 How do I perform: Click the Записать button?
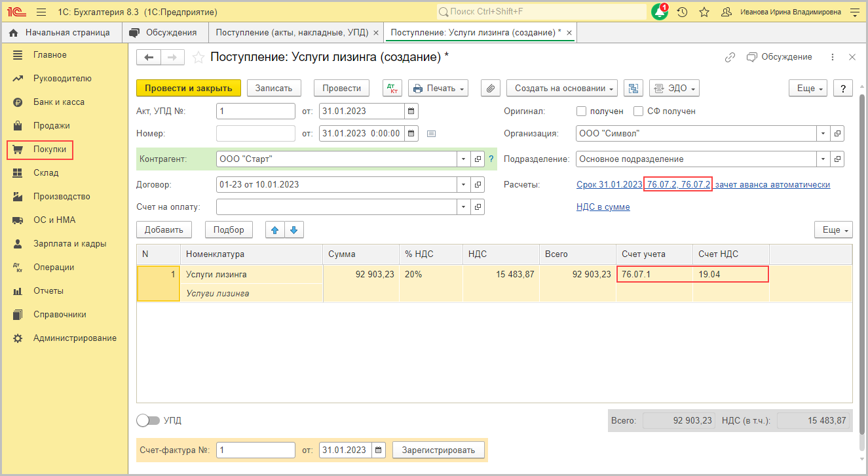tap(274, 88)
